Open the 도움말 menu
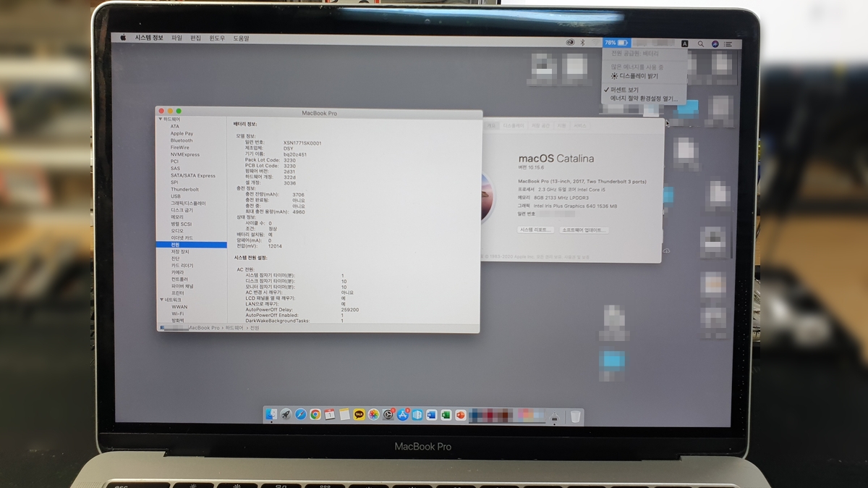This screenshot has height=488, width=868. pos(241,38)
